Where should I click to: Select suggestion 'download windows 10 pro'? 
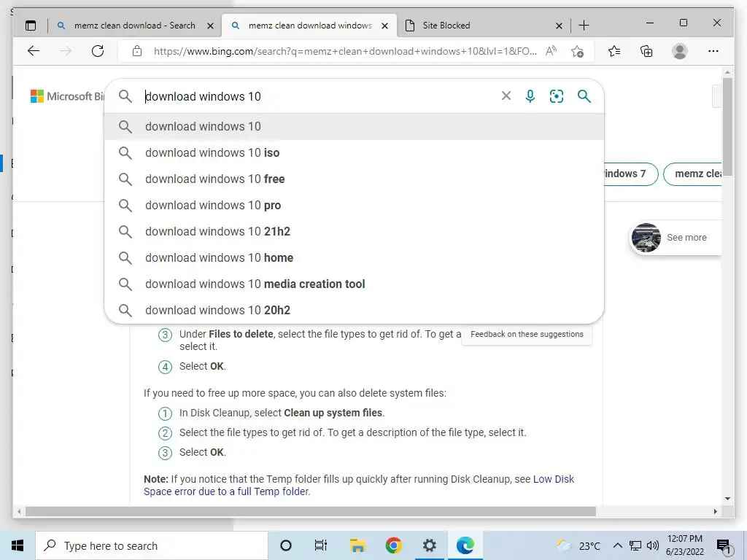pyautogui.click(x=354, y=205)
